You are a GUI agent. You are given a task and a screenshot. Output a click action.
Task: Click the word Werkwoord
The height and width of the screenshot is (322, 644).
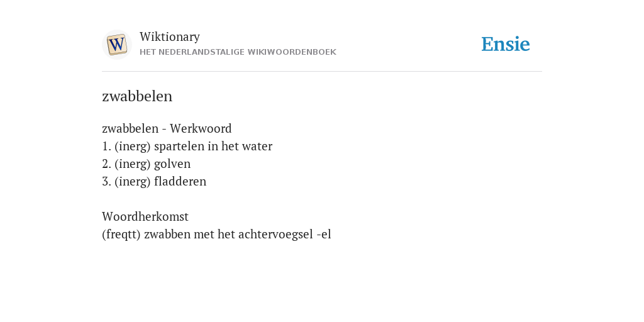click(x=201, y=128)
